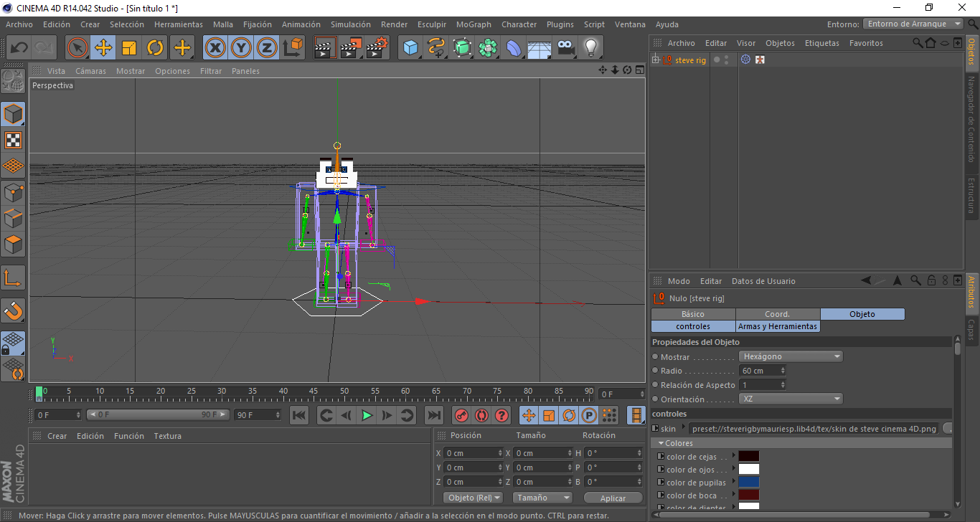Select the Rotate tool
This screenshot has height=522, width=980.
[x=155, y=48]
